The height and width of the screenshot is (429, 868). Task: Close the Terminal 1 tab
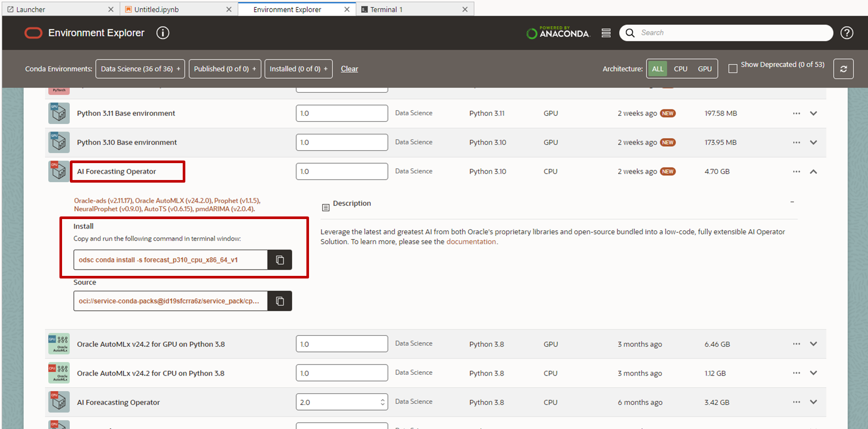[x=465, y=9]
